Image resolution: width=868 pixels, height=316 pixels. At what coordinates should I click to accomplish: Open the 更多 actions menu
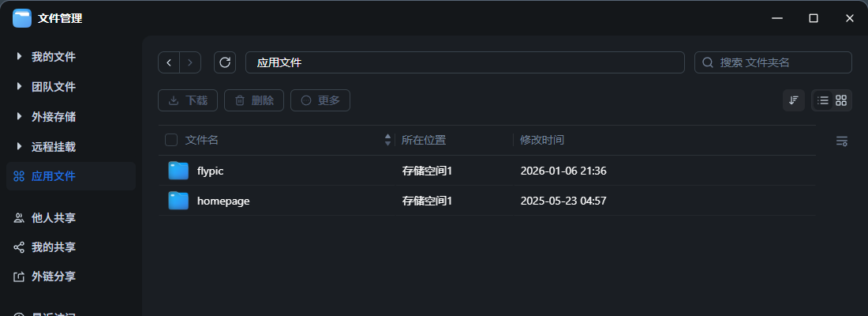(320, 100)
